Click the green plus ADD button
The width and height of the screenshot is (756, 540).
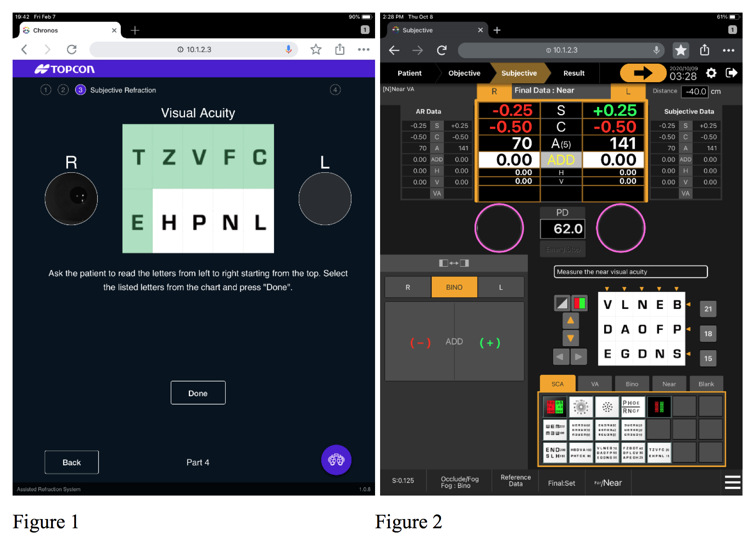(x=490, y=343)
